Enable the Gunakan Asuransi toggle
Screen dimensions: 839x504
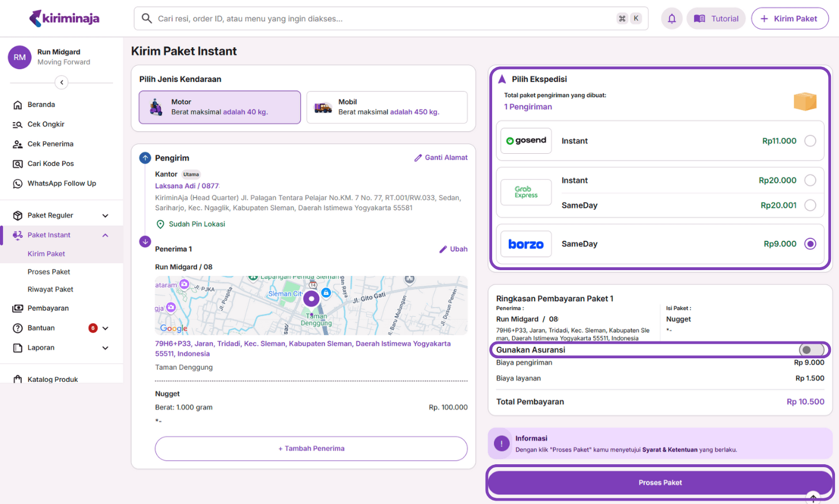[811, 350]
